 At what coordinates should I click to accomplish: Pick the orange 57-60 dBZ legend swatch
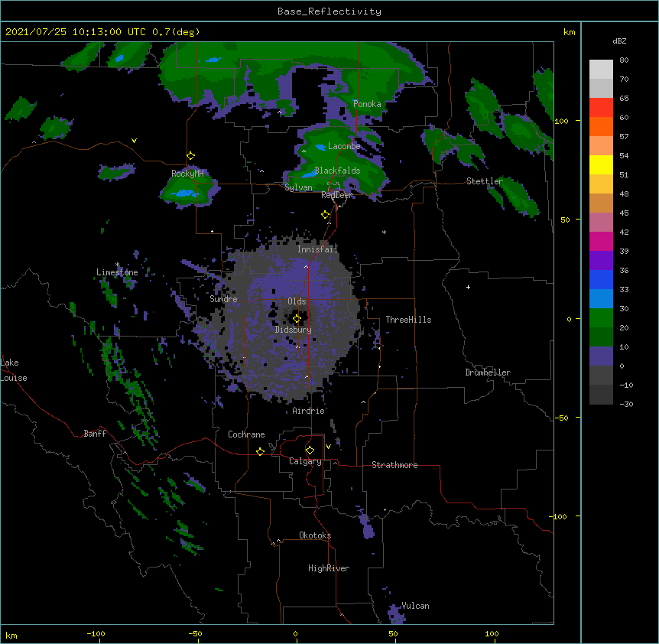point(601,126)
